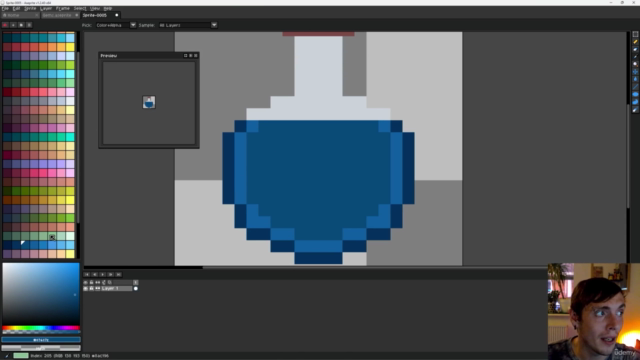Click the Preview window play button

(191, 56)
